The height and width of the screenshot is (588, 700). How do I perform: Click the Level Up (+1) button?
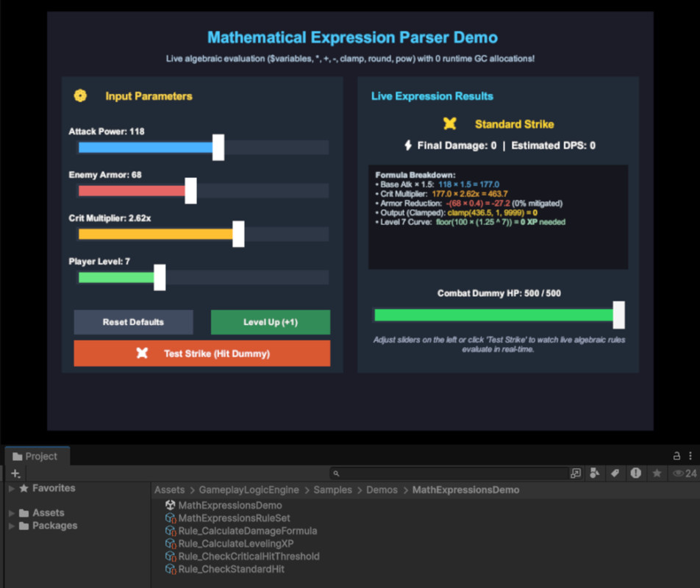(x=271, y=322)
